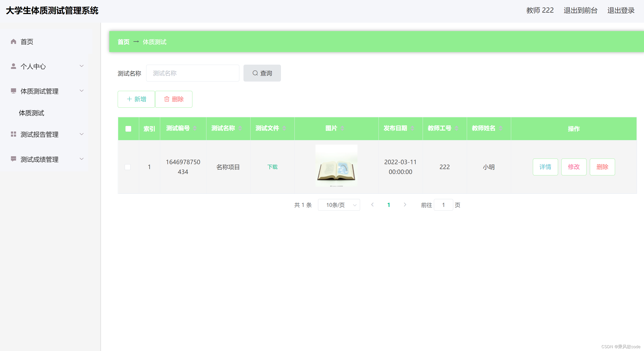Select 体质测试 submenu item in sidebar
The image size is (644, 351).
(32, 113)
